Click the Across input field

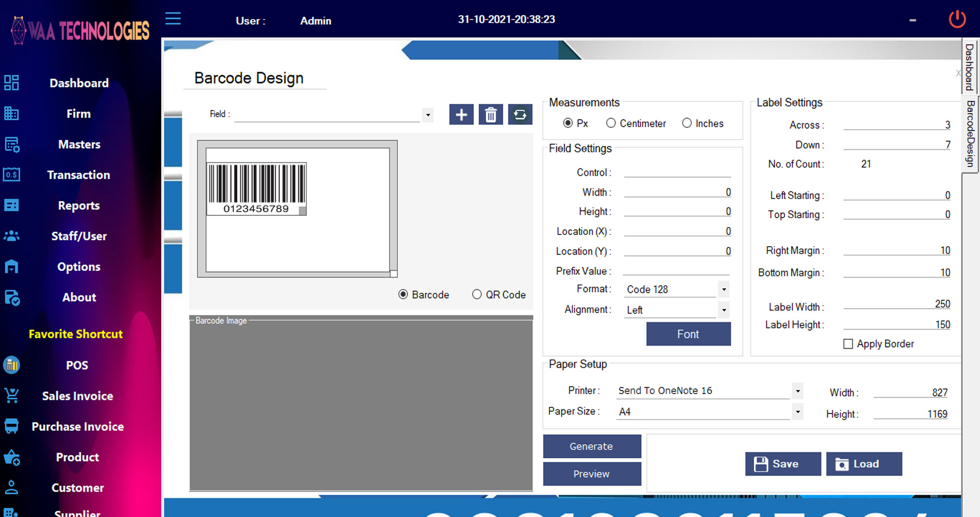pos(897,125)
